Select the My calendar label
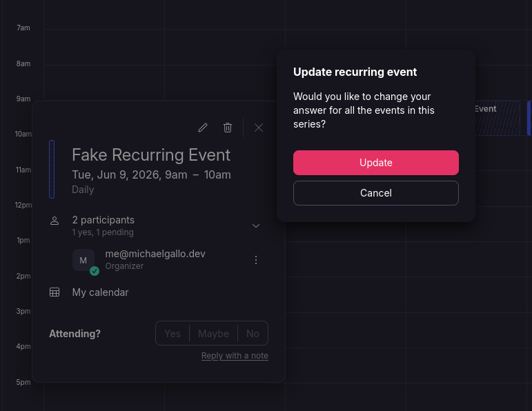The image size is (532, 411). point(101,292)
